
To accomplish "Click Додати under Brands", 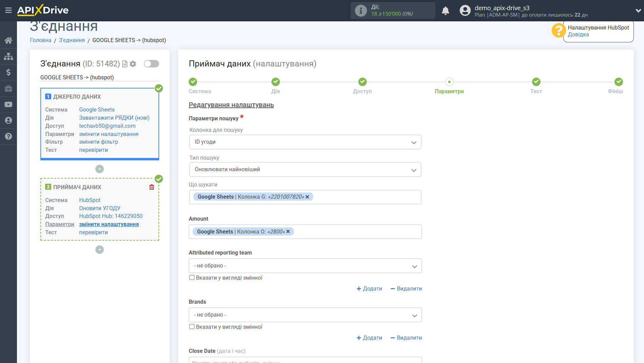I will coord(369,338).
